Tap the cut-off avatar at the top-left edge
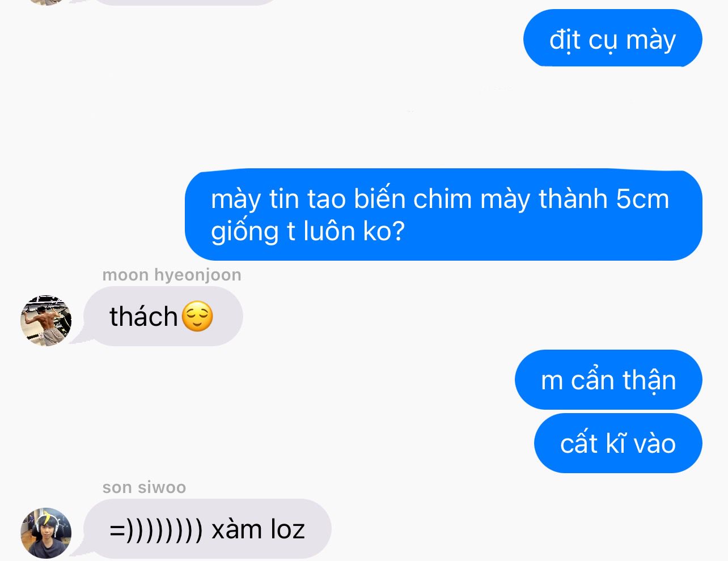The height and width of the screenshot is (561, 728). click(x=46, y=2)
